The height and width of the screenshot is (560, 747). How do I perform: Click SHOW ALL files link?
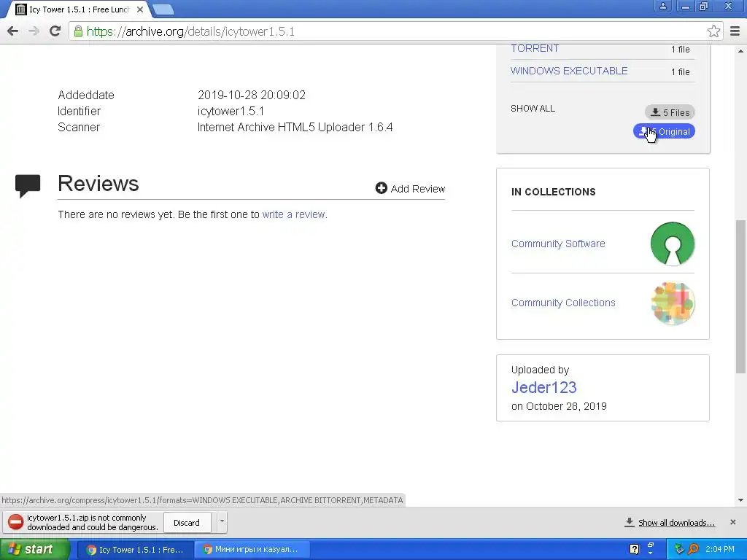pyautogui.click(x=533, y=109)
